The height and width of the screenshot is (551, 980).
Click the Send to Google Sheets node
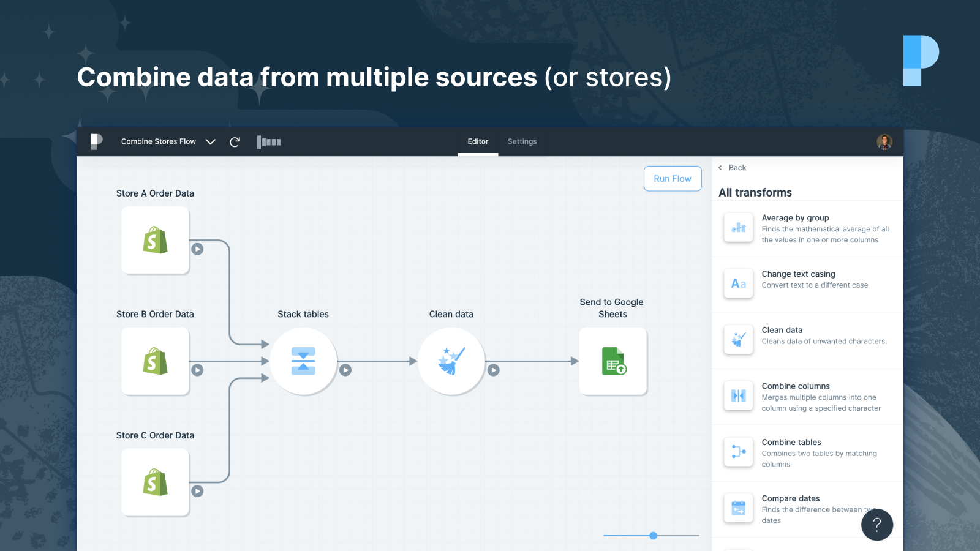tap(612, 361)
